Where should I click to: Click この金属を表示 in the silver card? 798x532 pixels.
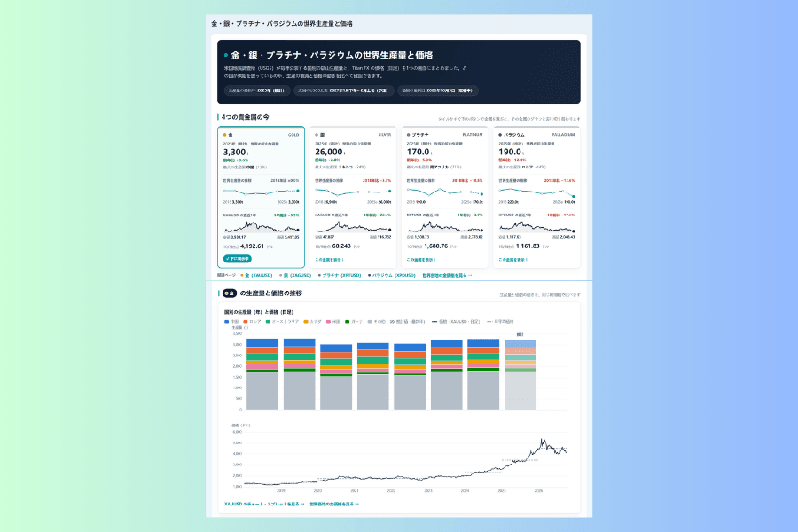tap(329, 260)
